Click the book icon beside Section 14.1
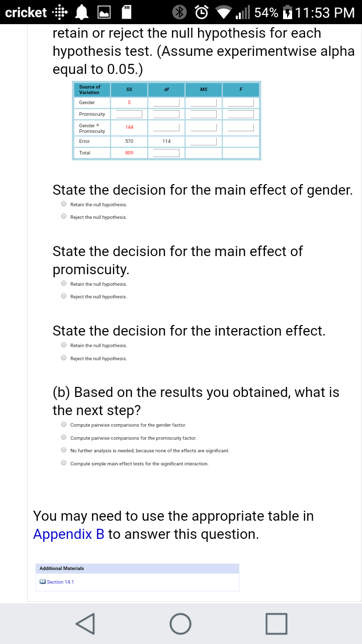The height and width of the screenshot is (644, 362). point(43,582)
